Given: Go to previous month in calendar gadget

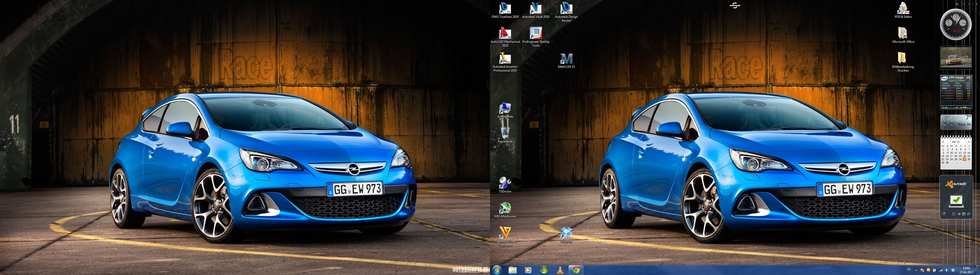Looking at the screenshot, I should pos(943,142).
